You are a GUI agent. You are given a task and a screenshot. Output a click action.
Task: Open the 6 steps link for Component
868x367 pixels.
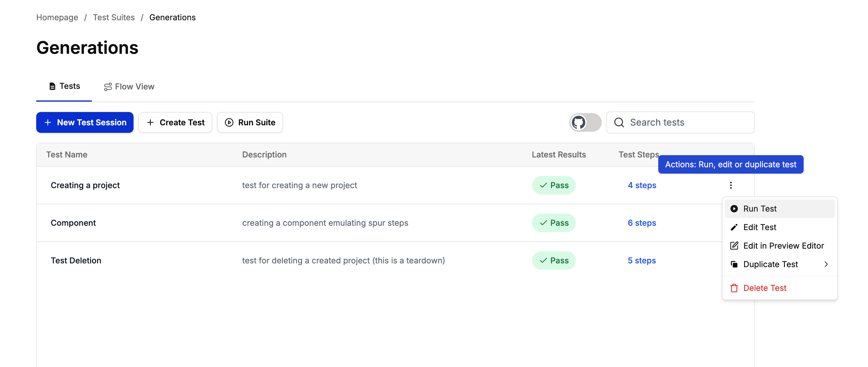[641, 223]
